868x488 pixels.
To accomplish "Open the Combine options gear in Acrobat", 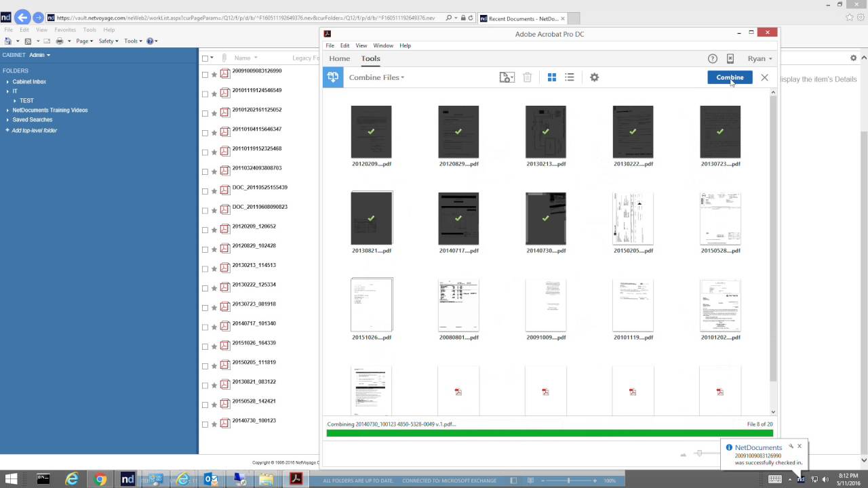I will coord(594,77).
